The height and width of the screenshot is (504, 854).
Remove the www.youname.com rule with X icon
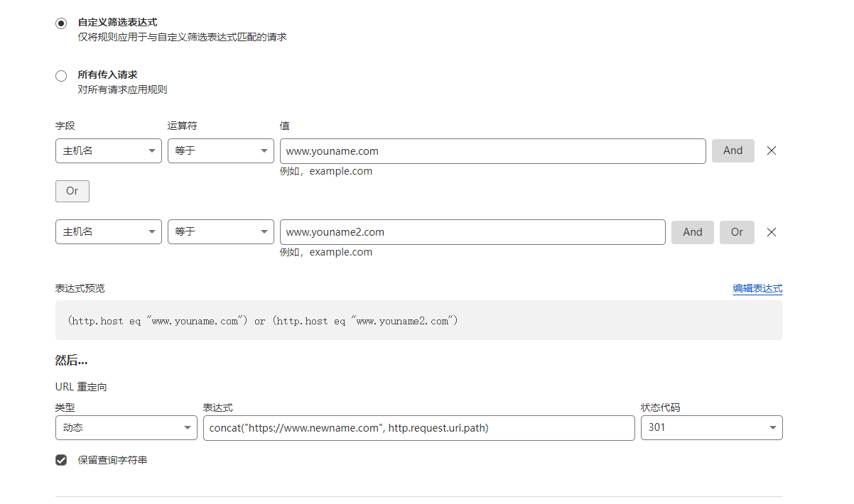(x=772, y=150)
